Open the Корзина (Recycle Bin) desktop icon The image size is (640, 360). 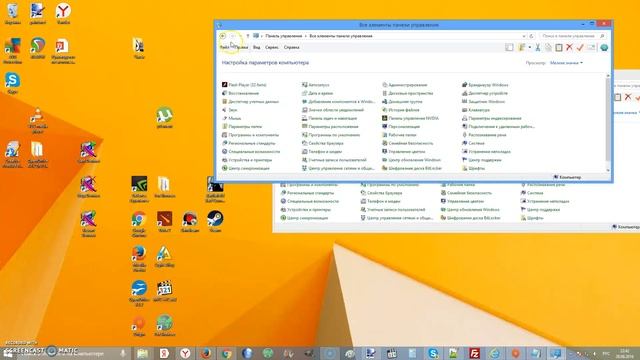(x=13, y=13)
